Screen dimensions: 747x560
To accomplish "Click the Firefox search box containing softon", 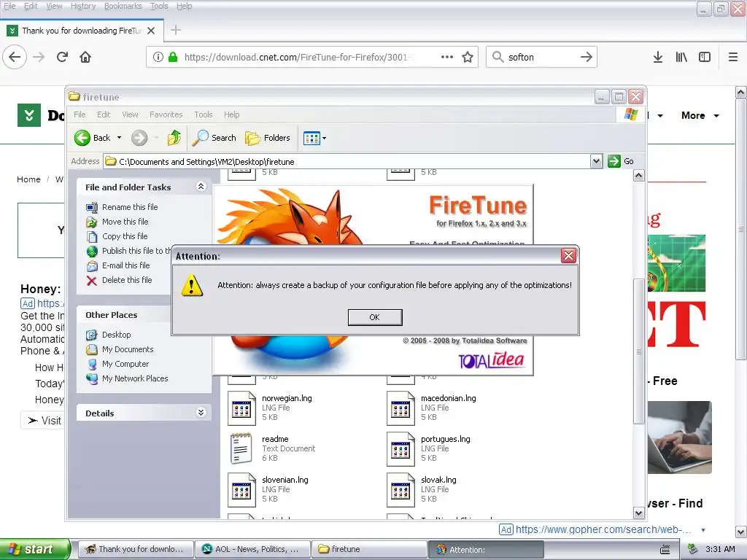I will 541,57.
